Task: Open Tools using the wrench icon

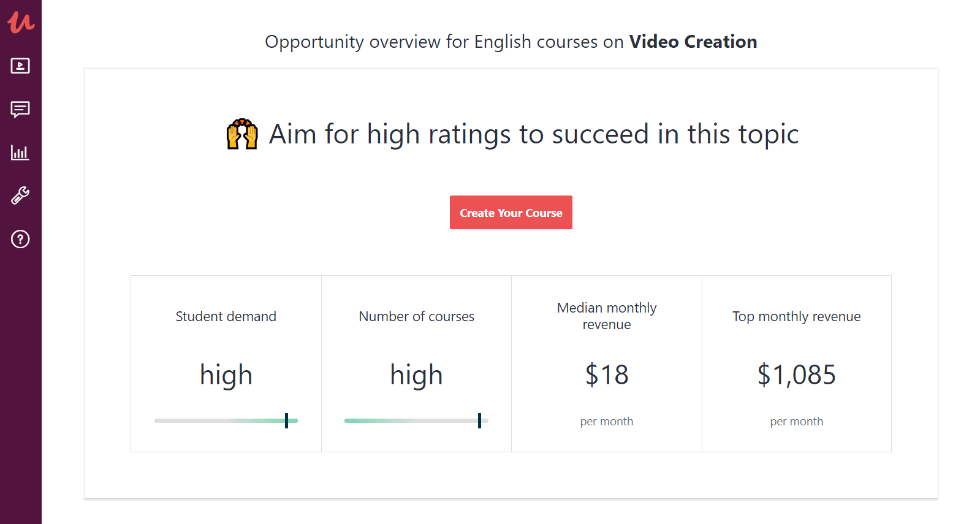Action: (20, 196)
